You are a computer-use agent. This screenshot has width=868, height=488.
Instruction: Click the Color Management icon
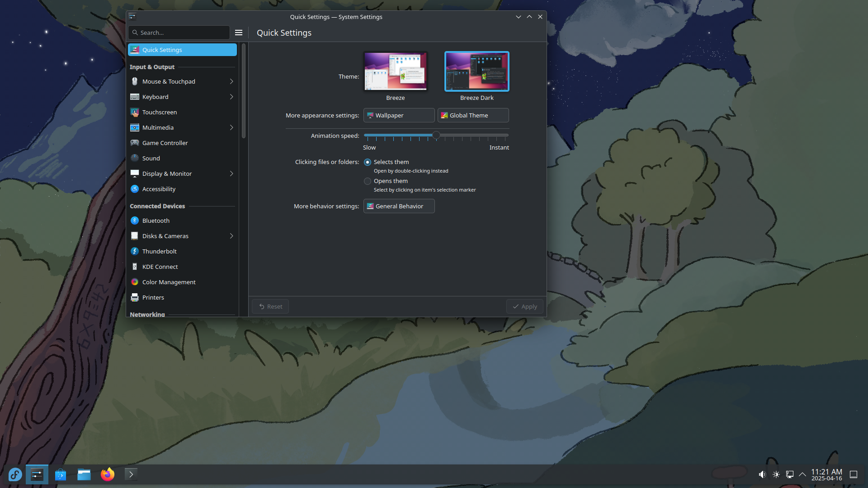135,282
